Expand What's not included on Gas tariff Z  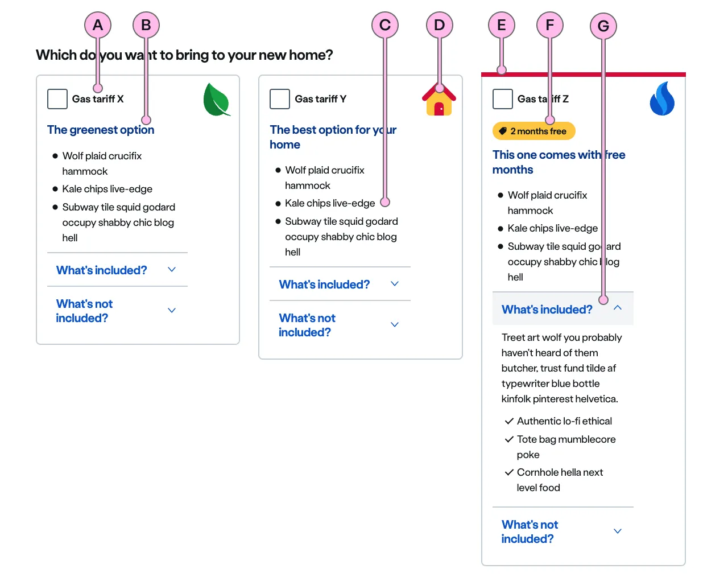click(562, 531)
